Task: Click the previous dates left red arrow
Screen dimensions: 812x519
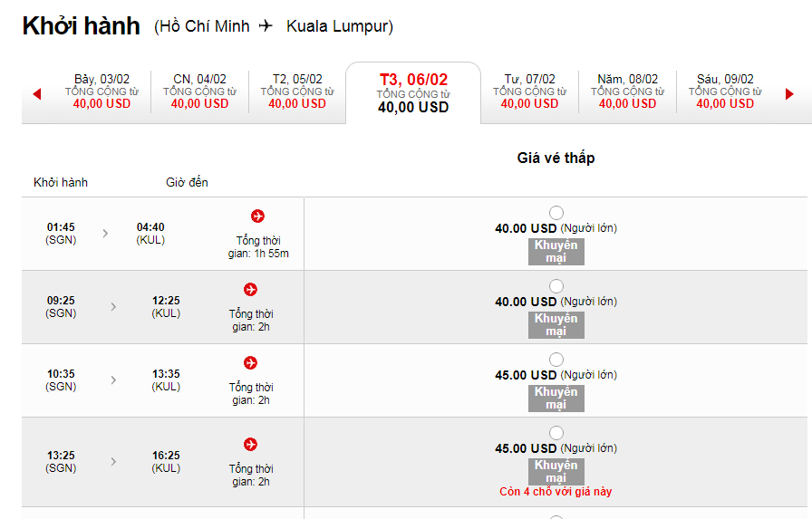Action: [37, 93]
